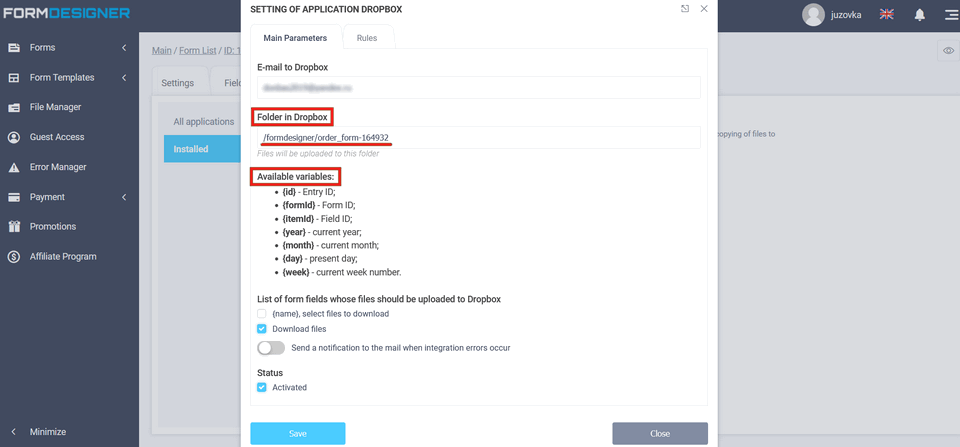Switch to the Rules tab
The image size is (960, 447).
367,38
